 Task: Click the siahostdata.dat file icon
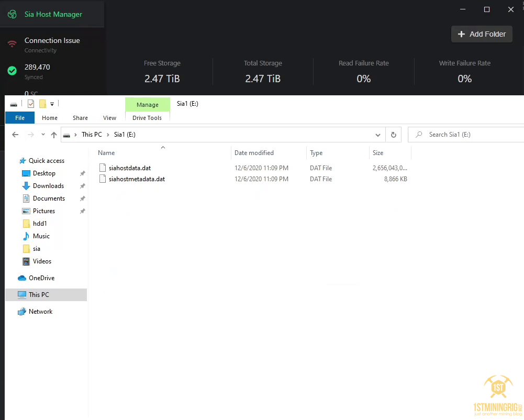coord(103,168)
